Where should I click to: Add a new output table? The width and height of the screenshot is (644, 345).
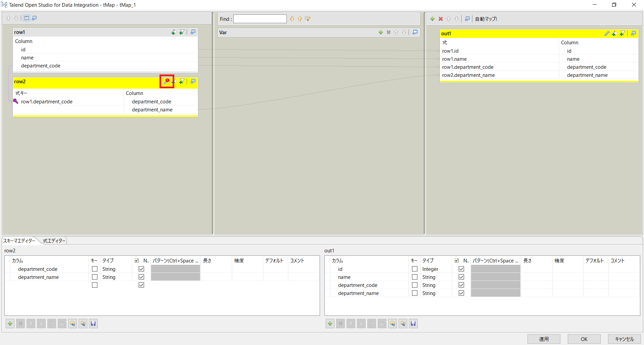[432, 19]
